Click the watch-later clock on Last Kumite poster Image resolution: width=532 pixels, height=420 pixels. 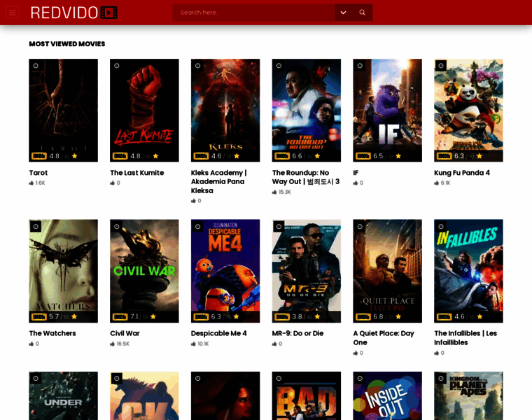(117, 66)
